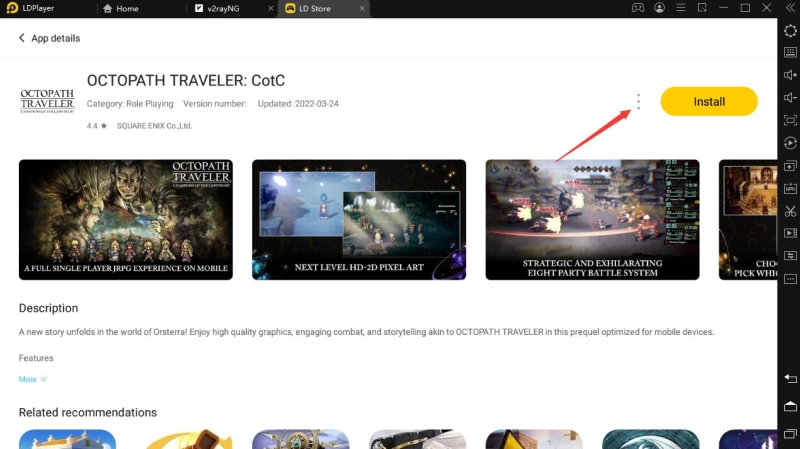Viewport: 800px width, 449px height.
Task: Open the hamburger menu in title bar
Action: (x=681, y=8)
